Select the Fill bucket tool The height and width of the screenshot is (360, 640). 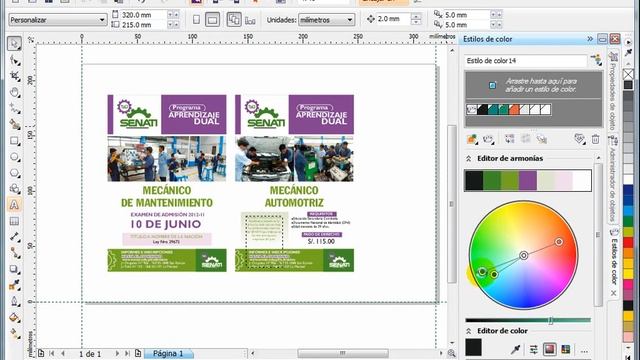pyautogui.click(x=14, y=317)
